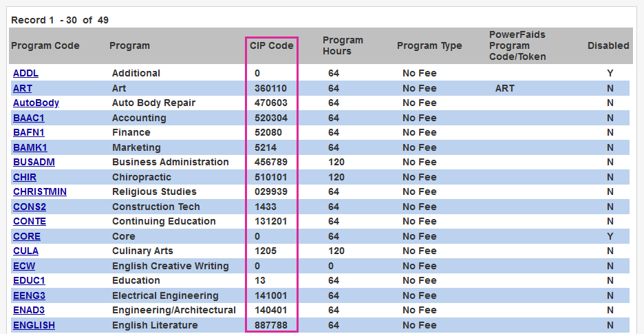
Task: Open the ART program code link
Action: click(22, 88)
